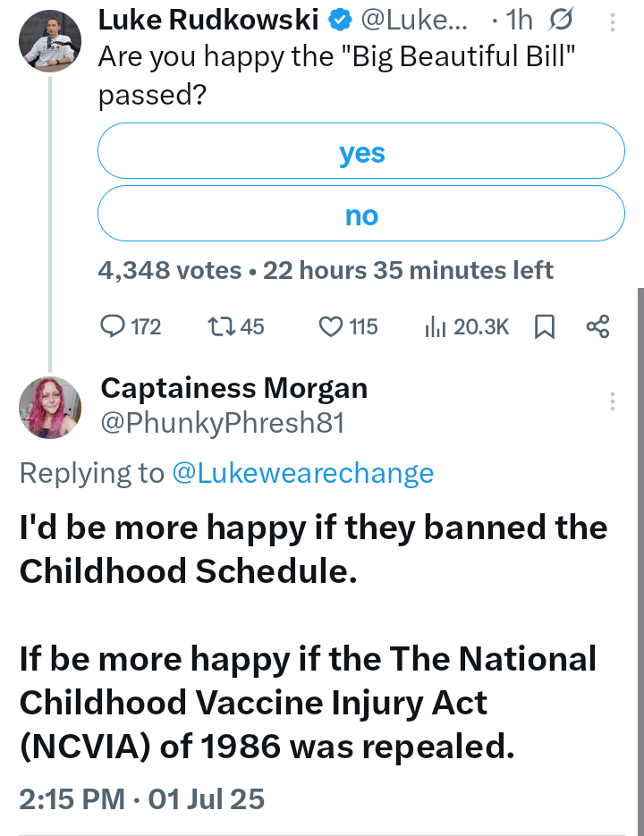644x836 pixels.
Task: Click the Captainess Morgan display name
Action: click(x=233, y=388)
